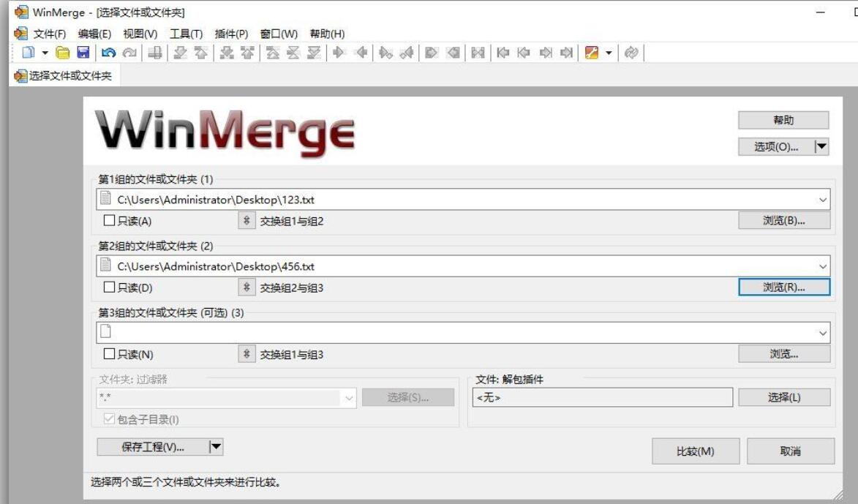The image size is (858, 504).
Task: Click the Last File toolbar icon
Action: coord(566,53)
